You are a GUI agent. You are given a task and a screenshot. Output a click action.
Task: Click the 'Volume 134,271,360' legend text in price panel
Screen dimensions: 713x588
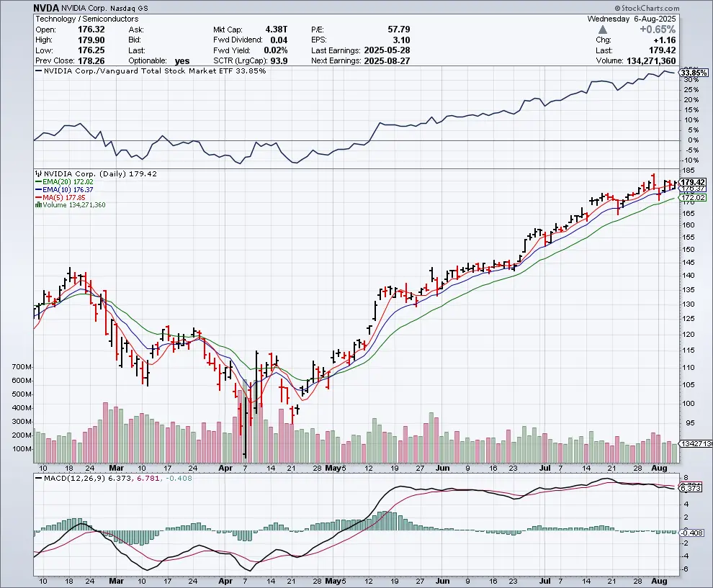point(74,205)
